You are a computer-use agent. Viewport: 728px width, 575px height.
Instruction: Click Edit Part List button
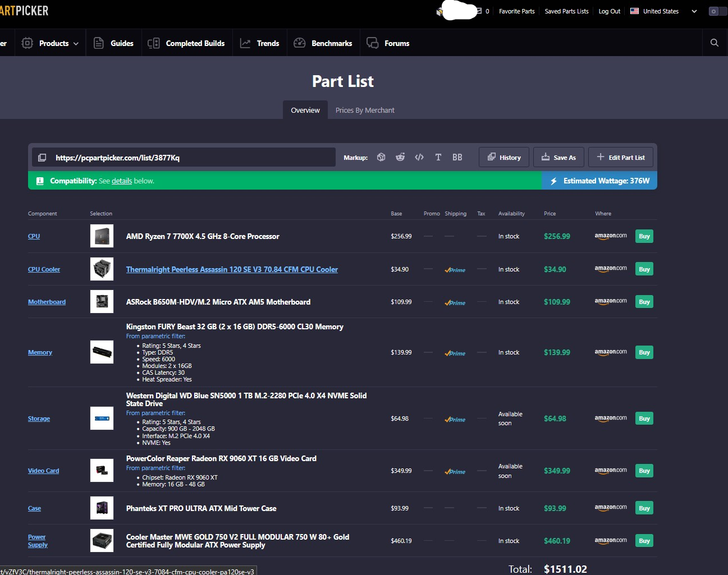[621, 157]
